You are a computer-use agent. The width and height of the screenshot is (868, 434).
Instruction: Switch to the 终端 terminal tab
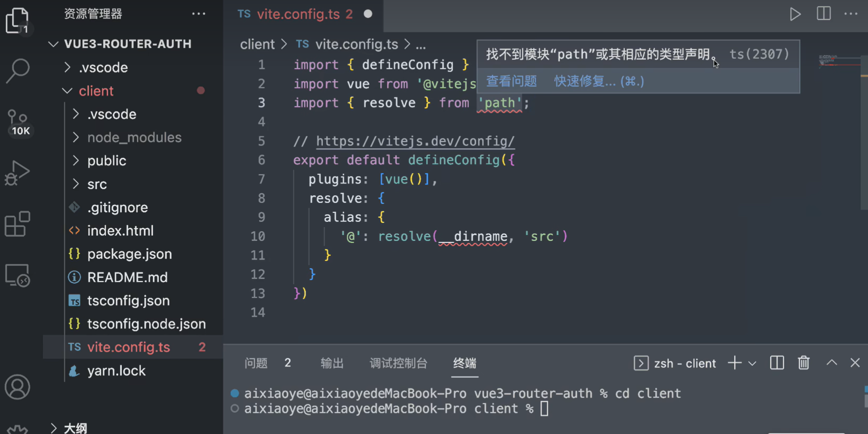pyautogui.click(x=465, y=363)
